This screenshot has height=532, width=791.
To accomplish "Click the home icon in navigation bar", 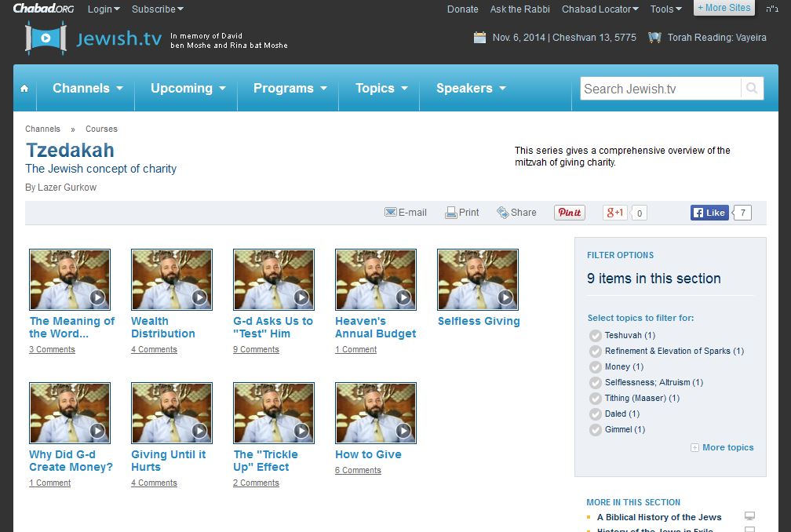I will 24,89.
